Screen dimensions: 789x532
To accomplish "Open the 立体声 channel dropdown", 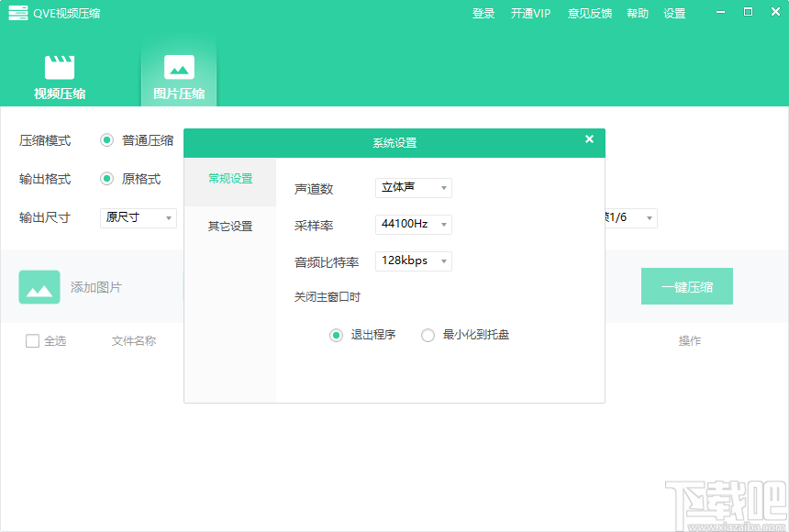I will [x=413, y=187].
